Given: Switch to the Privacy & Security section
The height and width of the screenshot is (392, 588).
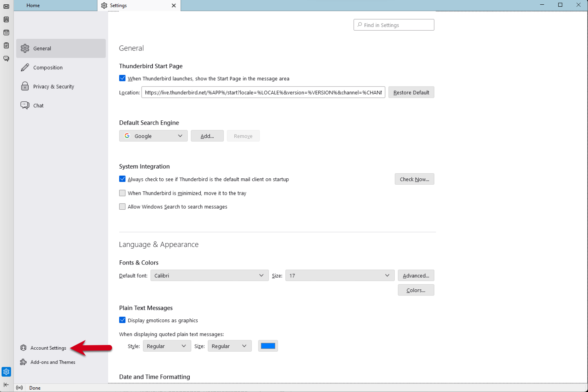Looking at the screenshot, I should pos(54,86).
